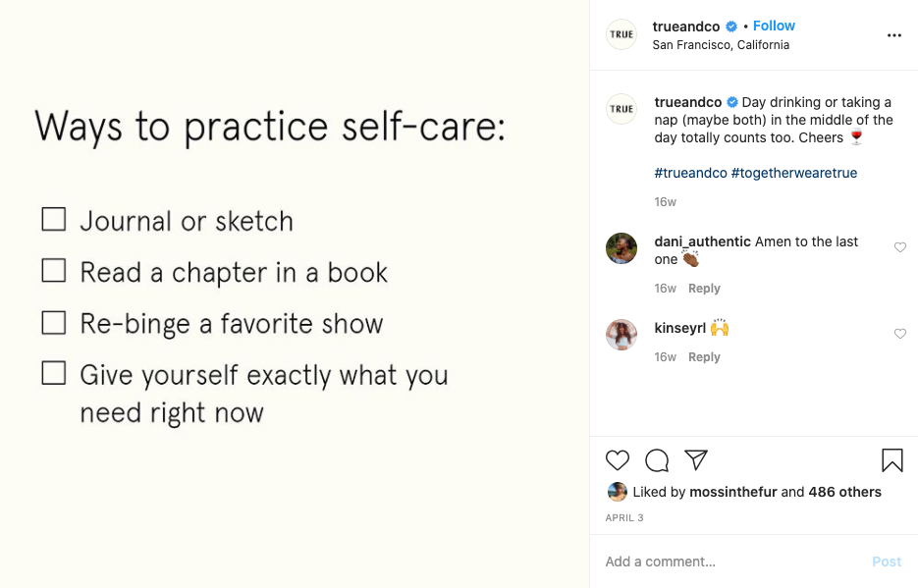Open TRUE profile logo in header

click(x=621, y=34)
